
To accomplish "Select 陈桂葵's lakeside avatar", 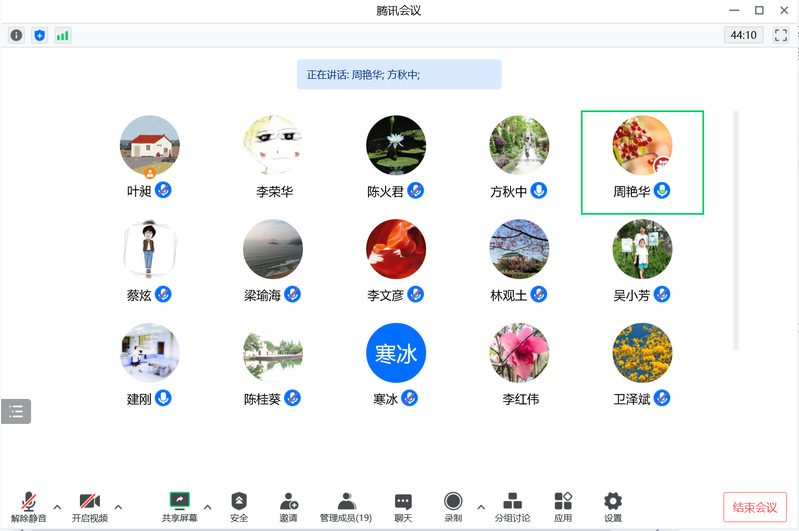I will point(273,353).
